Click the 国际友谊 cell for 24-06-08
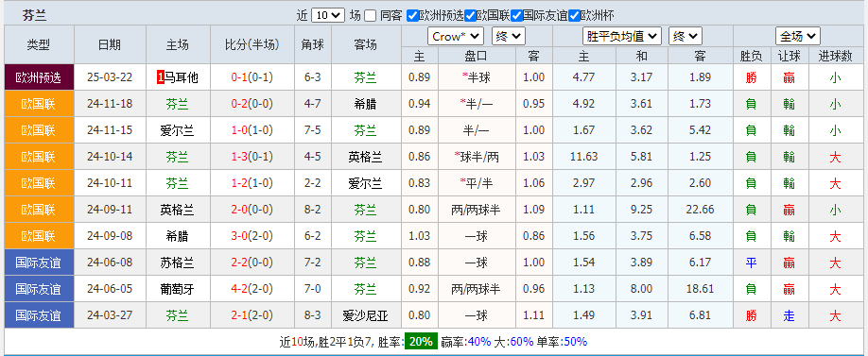This screenshot has height=356, width=868. (x=39, y=263)
